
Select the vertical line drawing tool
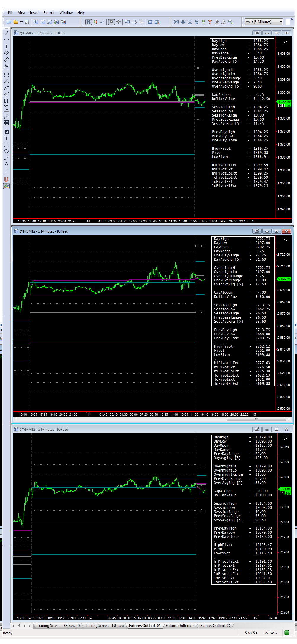pyautogui.click(x=6, y=46)
